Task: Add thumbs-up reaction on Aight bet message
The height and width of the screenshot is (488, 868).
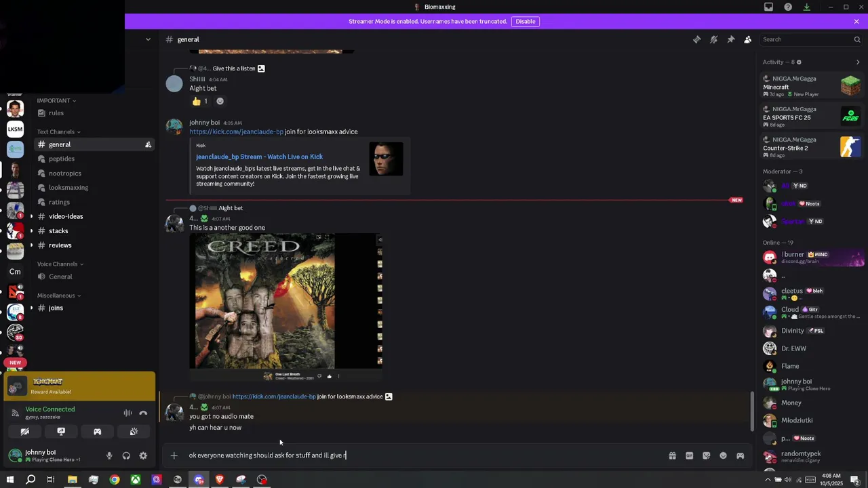Action: click(200, 101)
